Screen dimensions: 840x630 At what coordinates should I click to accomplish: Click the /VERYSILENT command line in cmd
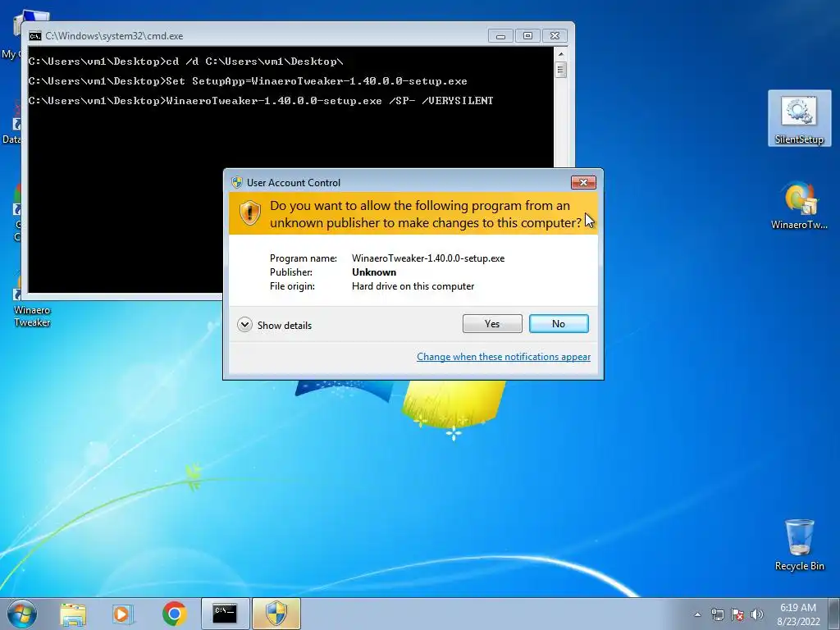pyautogui.click(x=261, y=101)
